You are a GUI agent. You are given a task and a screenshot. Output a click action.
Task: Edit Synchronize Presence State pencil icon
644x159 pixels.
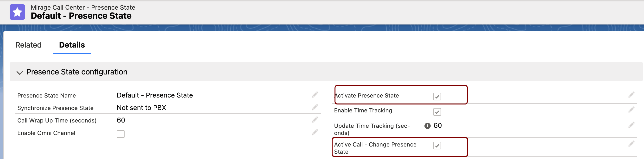[x=315, y=107]
